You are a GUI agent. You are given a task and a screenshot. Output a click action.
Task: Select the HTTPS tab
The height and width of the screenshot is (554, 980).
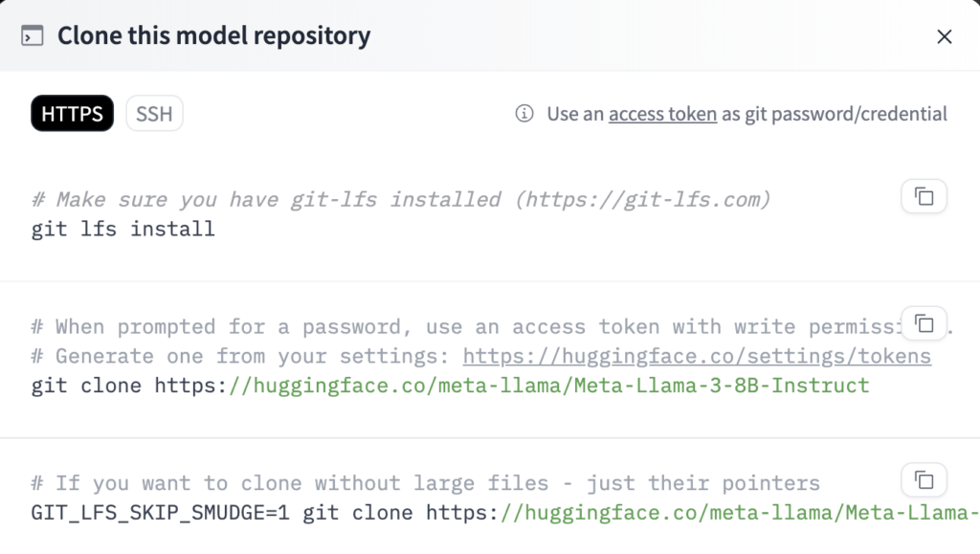click(x=72, y=114)
